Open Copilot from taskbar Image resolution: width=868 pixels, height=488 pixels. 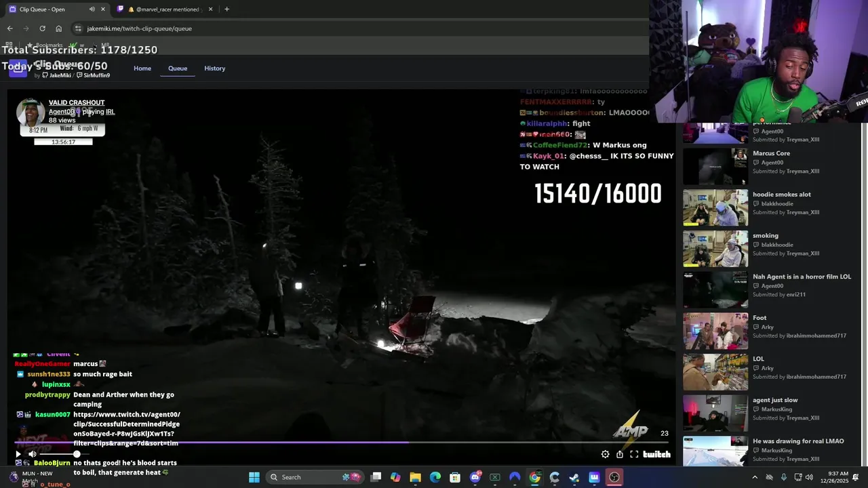pyautogui.click(x=395, y=477)
